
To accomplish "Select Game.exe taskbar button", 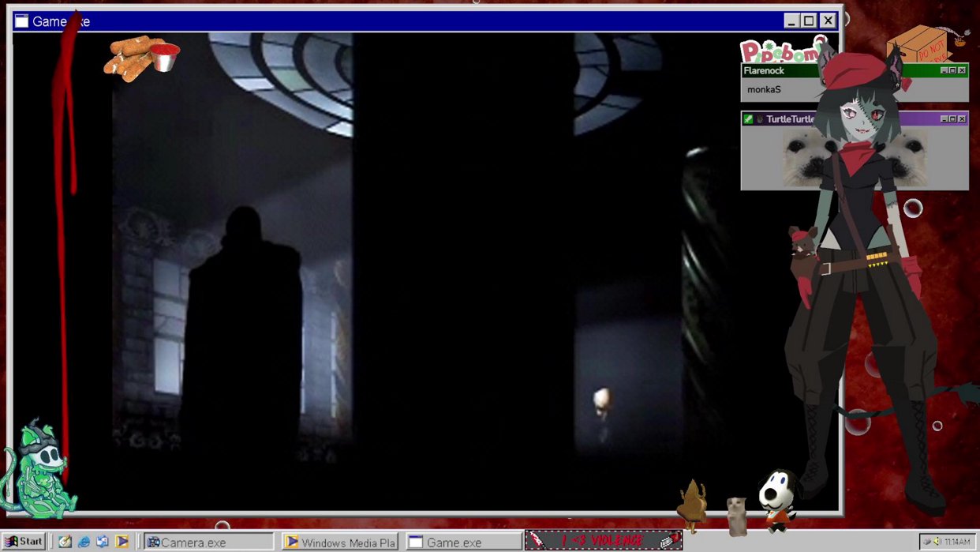I will pyautogui.click(x=464, y=543).
